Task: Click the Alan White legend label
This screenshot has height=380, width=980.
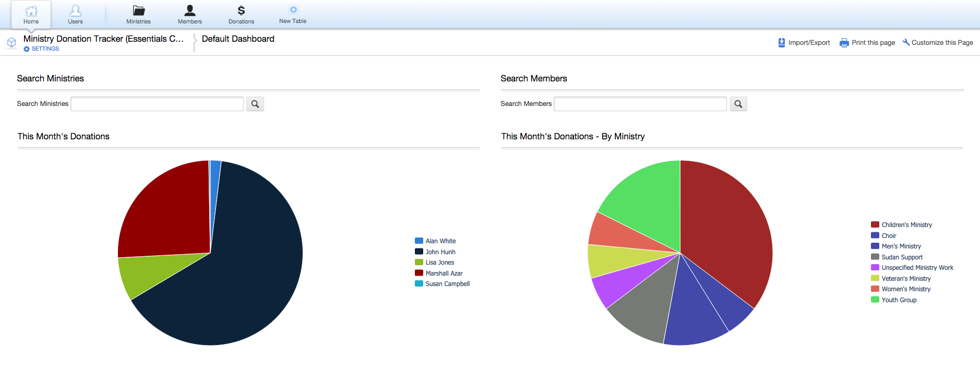Action: [x=441, y=241]
